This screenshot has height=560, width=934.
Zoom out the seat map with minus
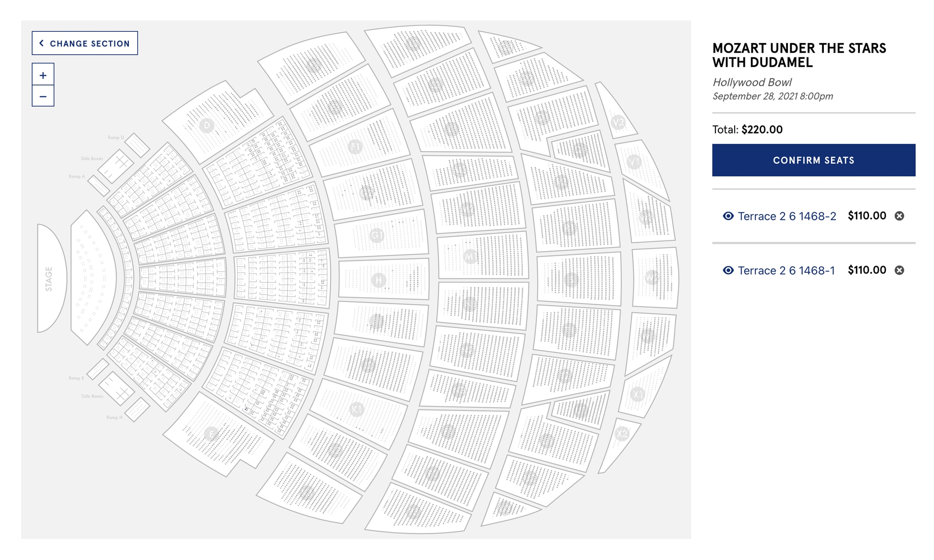[x=43, y=96]
